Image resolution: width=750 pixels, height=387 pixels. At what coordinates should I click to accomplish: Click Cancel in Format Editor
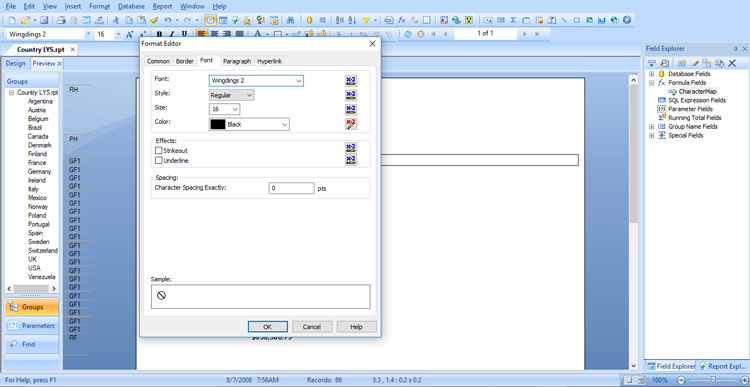click(312, 327)
